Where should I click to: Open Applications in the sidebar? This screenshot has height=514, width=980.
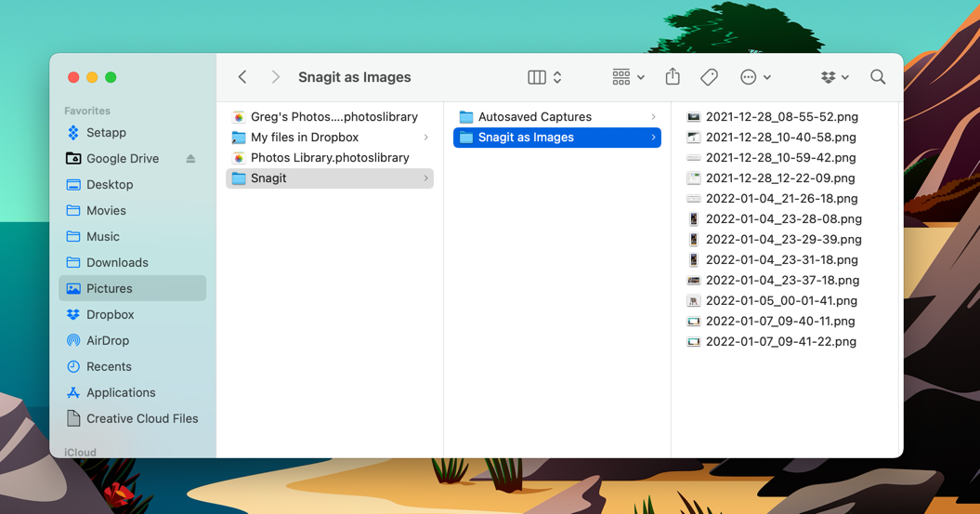pyautogui.click(x=133, y=392)
